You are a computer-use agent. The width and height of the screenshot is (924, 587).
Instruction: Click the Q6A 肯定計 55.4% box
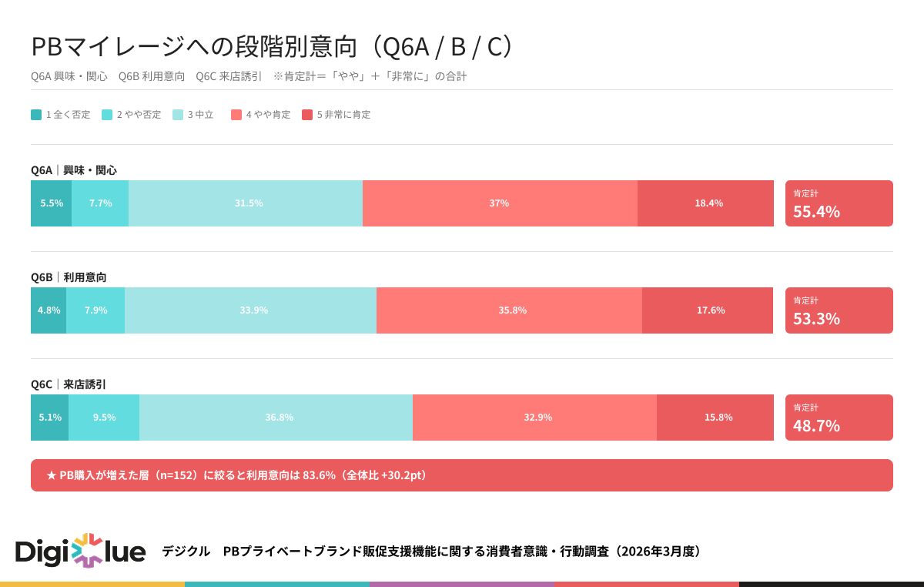click(x=839, y=203)
